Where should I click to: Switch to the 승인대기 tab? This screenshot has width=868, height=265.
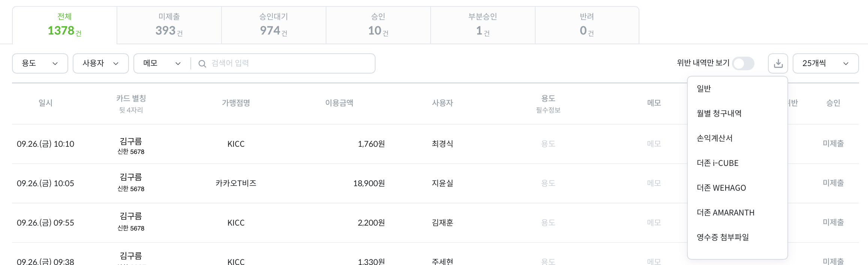tap(274, 25)
